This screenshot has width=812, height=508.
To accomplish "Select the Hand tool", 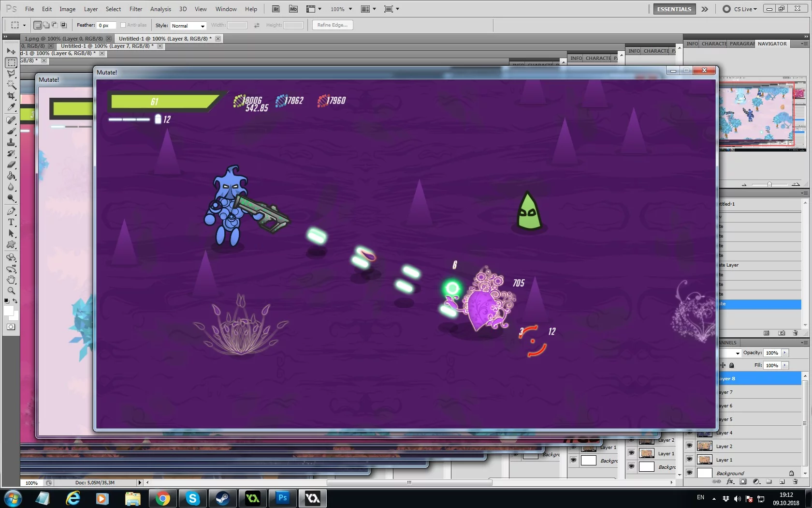I will [11, 280].
